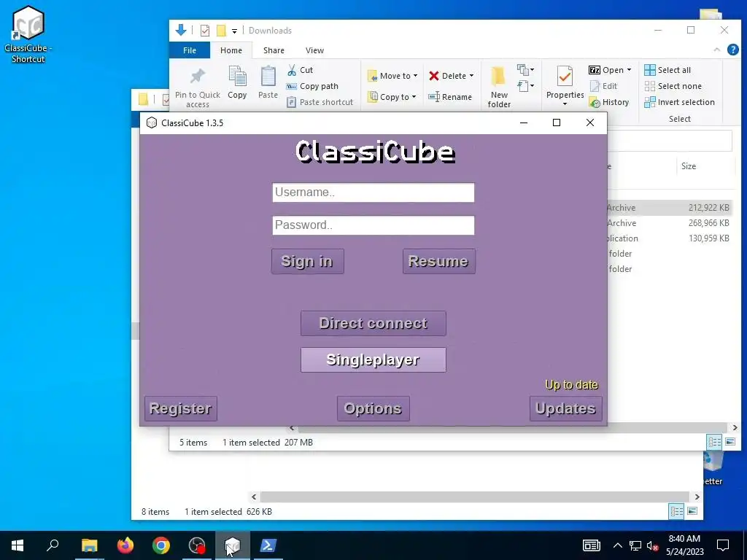Click the Properties icon in ribbon
The image size is (747, 560).
(x=565, y=76)
